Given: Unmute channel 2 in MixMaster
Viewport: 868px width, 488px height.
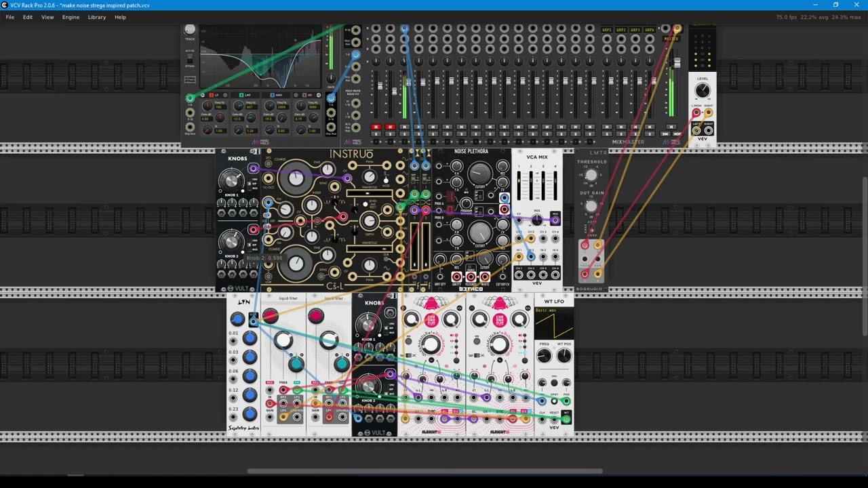Looking at the screenshot, I should [390, 127].
